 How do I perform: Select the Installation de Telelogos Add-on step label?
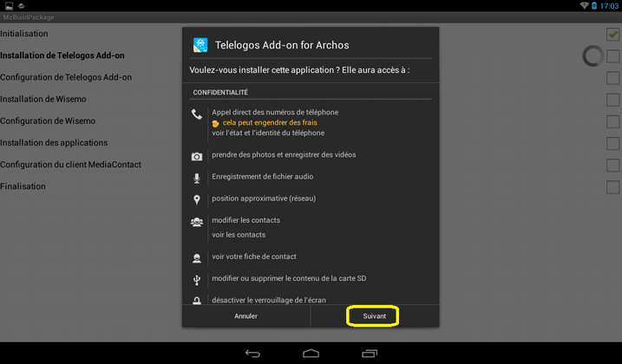(62, 55)
